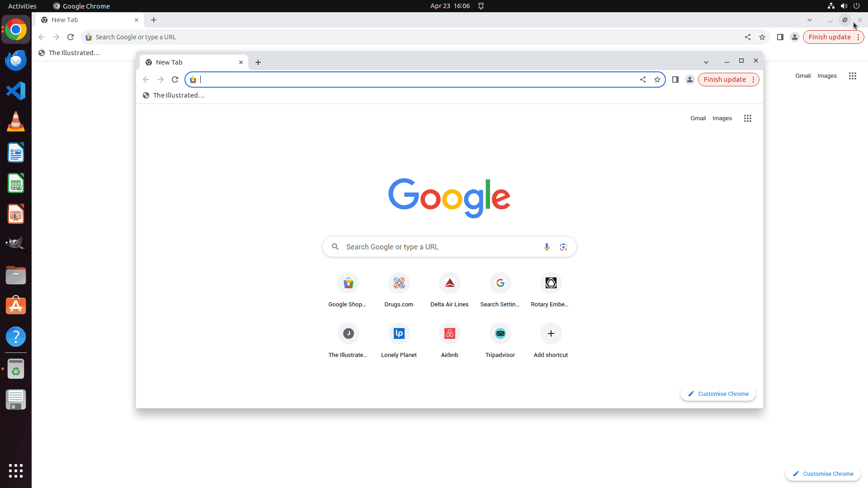Launch VLC from the dock
868x488 pixels.
point(15,122)
